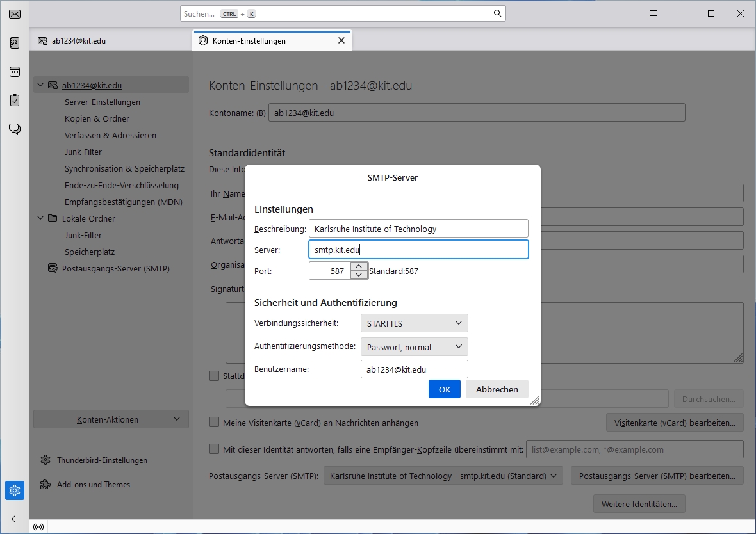This screenshot has height=534, width=756.
Task: Increase the port number with up arrow
Action: click(x=359, y=267)
